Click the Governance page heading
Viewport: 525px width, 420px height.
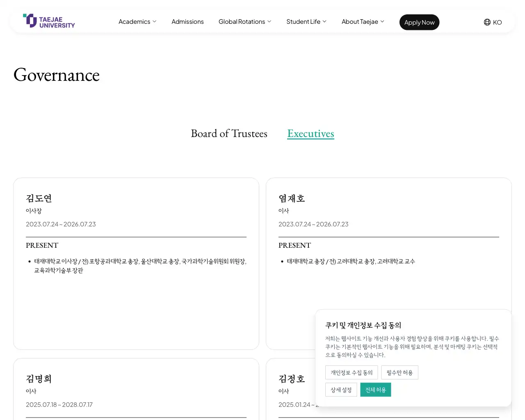coord(57,75)
